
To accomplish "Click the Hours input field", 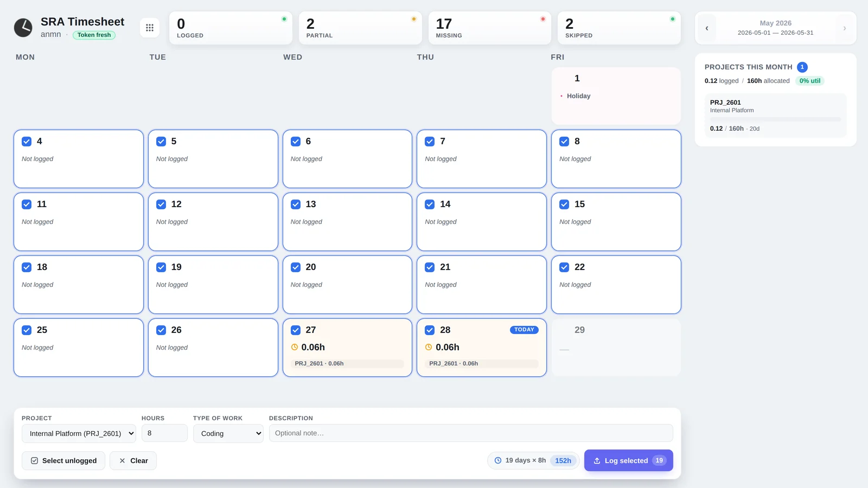I will point(164,433).
